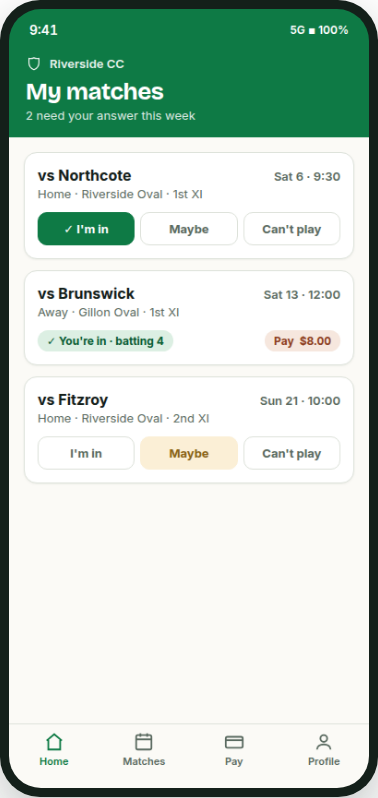Open the Profile person icon
The image size is (378, 798).
pyautogui.click(x=324, y=742)
